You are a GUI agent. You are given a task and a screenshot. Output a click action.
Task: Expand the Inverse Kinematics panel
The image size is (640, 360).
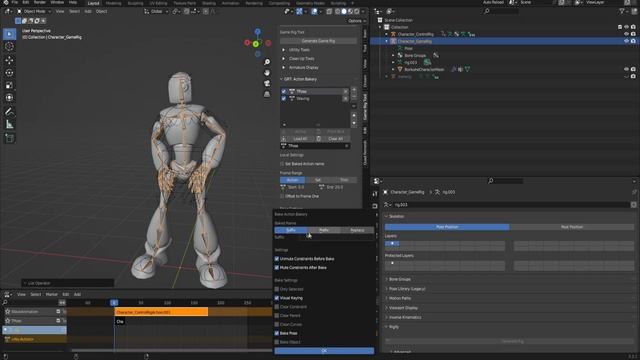405,317
